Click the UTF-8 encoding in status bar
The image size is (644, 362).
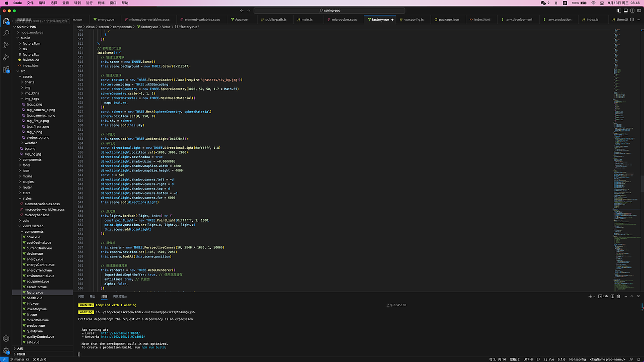(528, 359)
